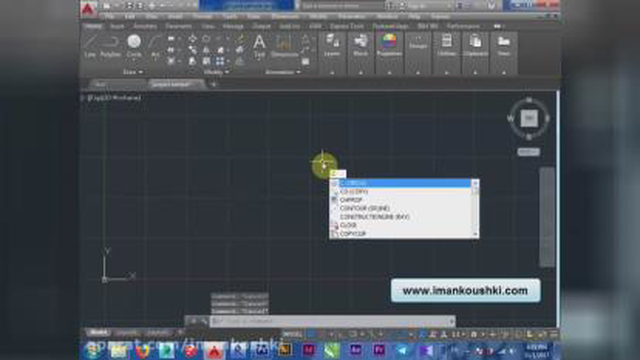Click the Mirror tool in Modify panel
Image resolution: width=640 pixels, height=360 pixels.
click(x=206, y=50)
